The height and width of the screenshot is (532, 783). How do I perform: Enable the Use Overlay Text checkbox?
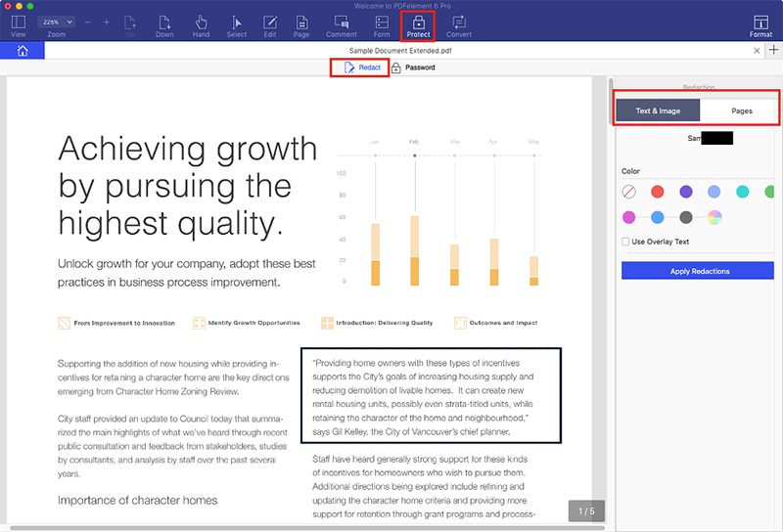click(626, 242)
